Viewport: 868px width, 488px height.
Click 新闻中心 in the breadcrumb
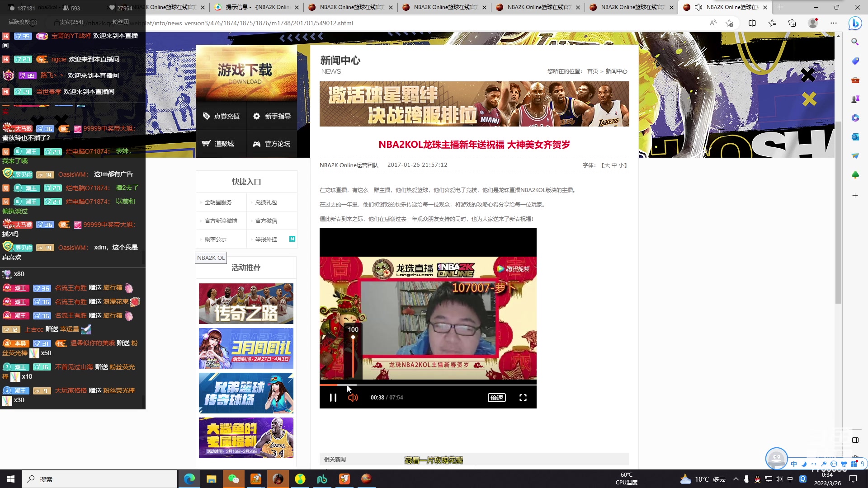tap(616, 71)
